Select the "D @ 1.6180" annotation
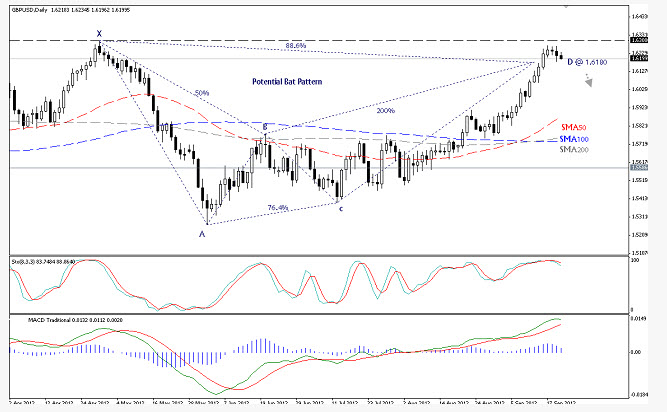This screenshot has width=667, height=412. [587, 62]
